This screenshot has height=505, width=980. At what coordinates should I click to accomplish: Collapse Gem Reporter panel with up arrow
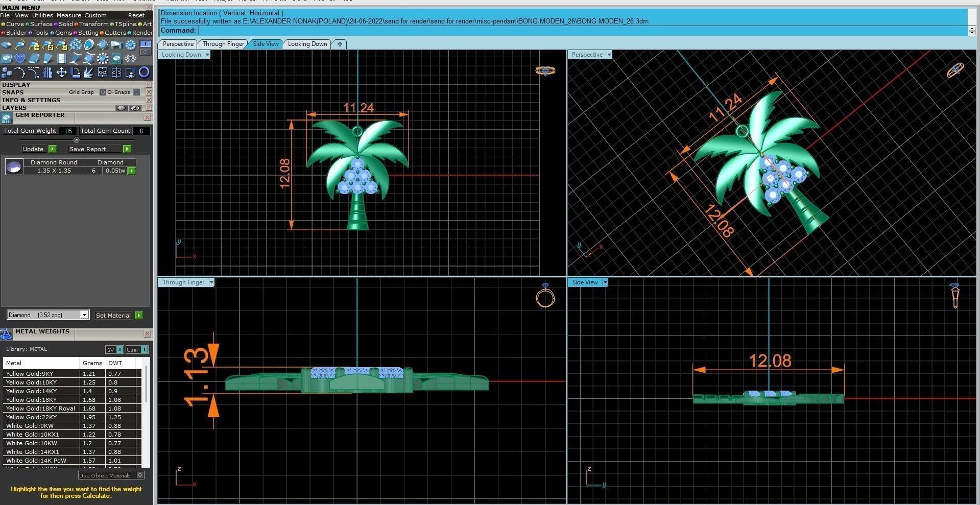pyautogui.click(x=77, y=140)
